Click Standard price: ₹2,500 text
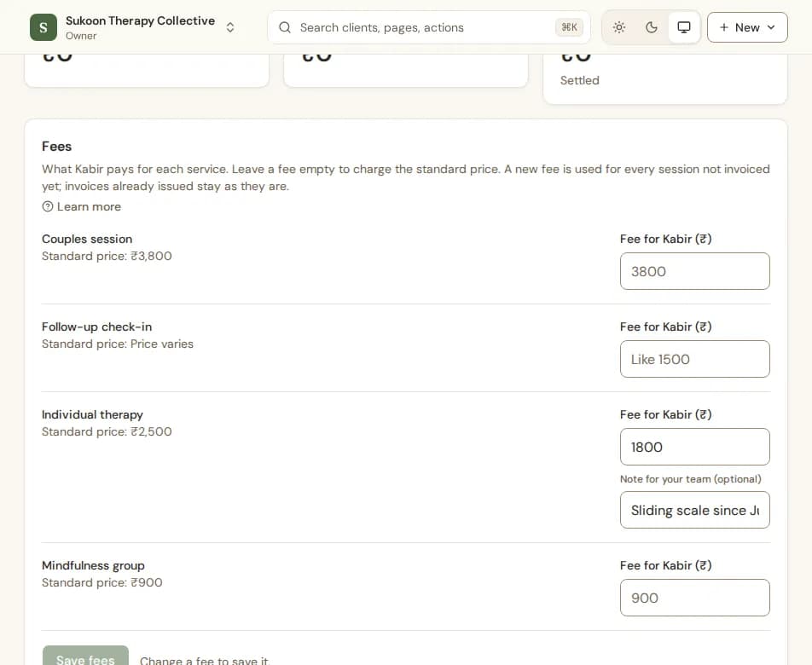The image size is (812, 665). [107, 431]
